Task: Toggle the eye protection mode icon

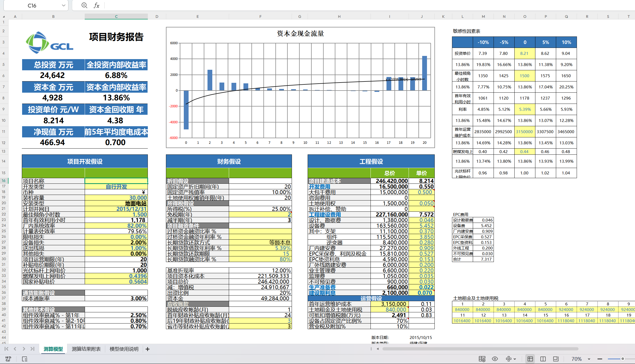Action: (x=495, y=359)
